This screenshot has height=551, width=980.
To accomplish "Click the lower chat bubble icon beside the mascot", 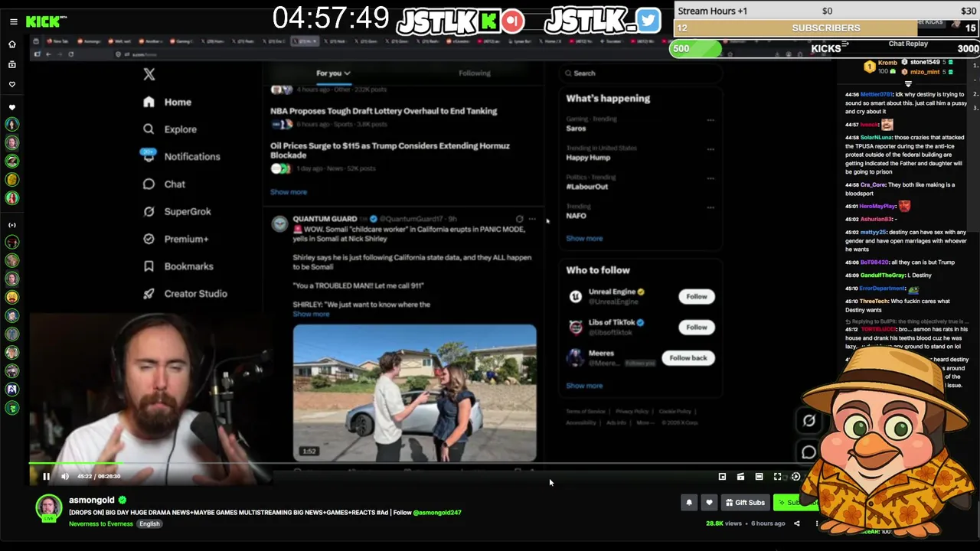I will tap(809, 452).
